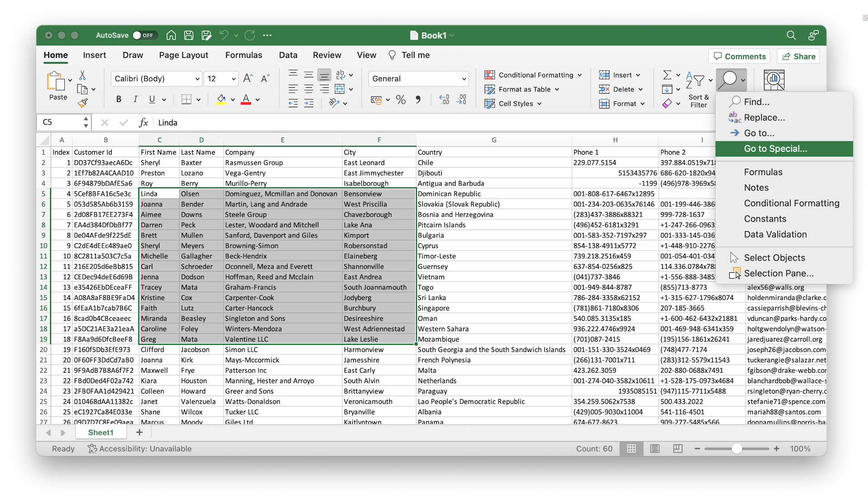868x504 pixels.
Task: Click the AutoSum sigma icon
Action: 667,75
